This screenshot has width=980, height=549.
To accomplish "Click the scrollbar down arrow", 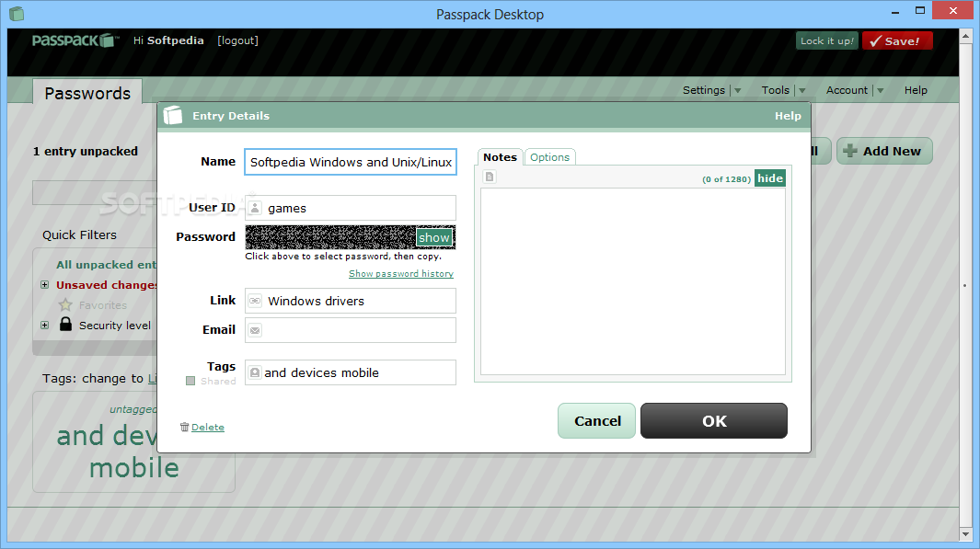I will (965, 534).
